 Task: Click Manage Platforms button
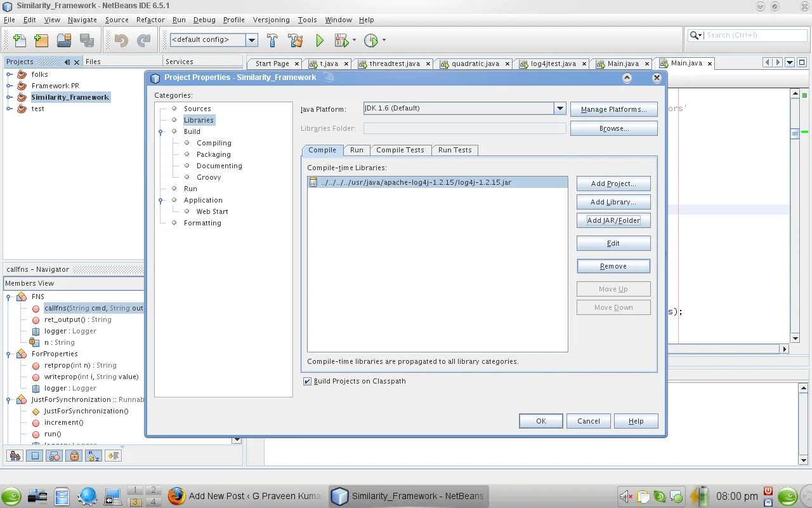pos(613,109)
